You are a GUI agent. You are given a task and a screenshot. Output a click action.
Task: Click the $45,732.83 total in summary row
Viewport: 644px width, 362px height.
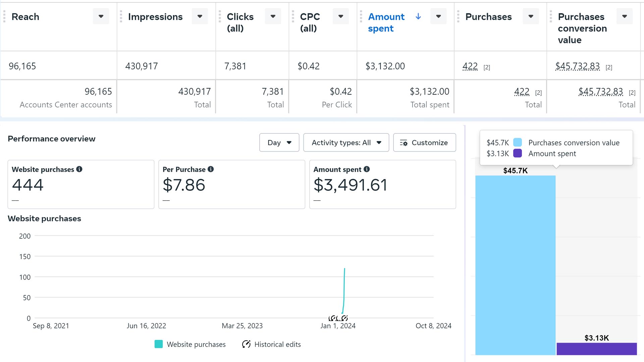(x=600, y=92)
